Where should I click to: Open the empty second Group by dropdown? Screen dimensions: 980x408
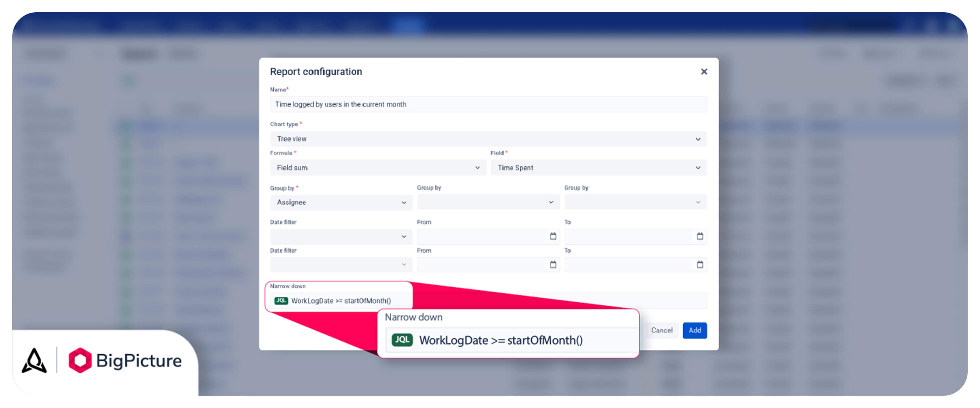click(488, 202)
